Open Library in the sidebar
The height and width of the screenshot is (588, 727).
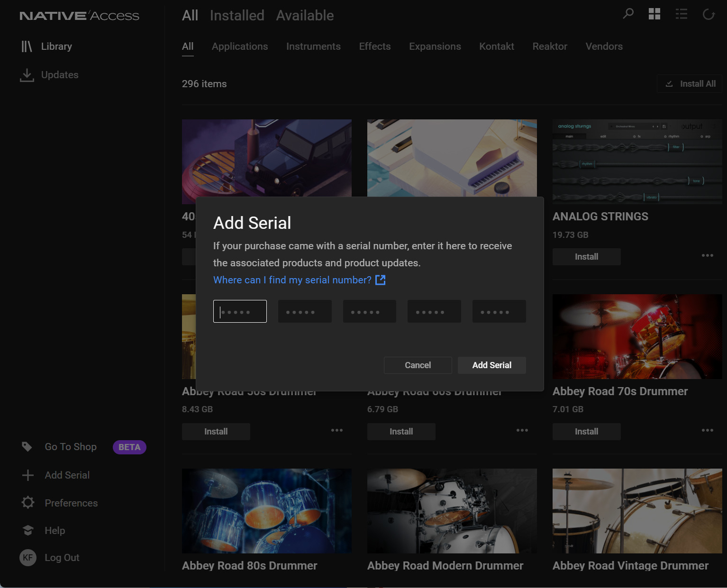46,46
